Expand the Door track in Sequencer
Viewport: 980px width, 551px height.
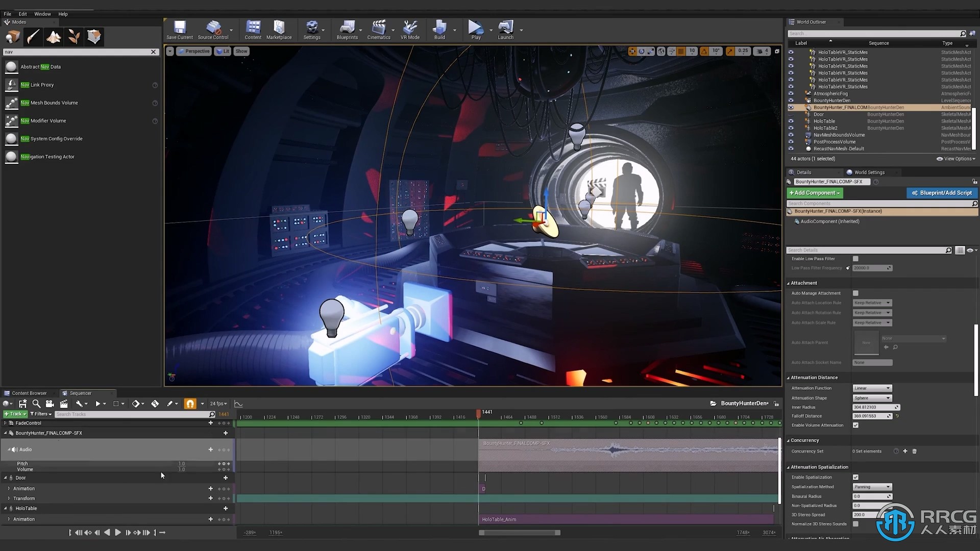[x=7, y=478]
